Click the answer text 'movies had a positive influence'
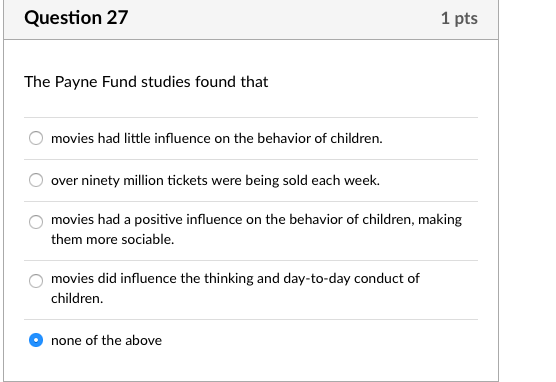The height and width of the screenshot is (382, 556). 140,220
